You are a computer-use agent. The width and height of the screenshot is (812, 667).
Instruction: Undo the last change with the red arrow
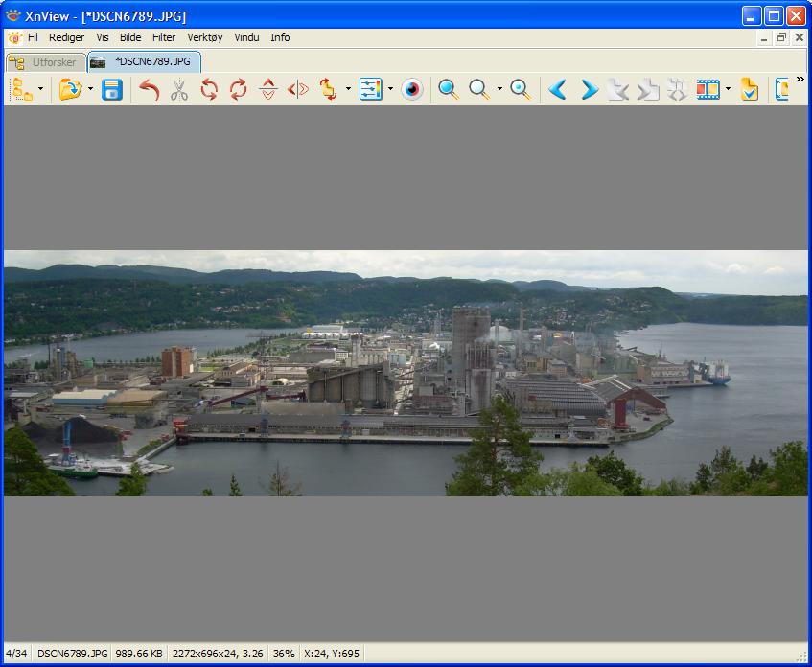[150, 89]
